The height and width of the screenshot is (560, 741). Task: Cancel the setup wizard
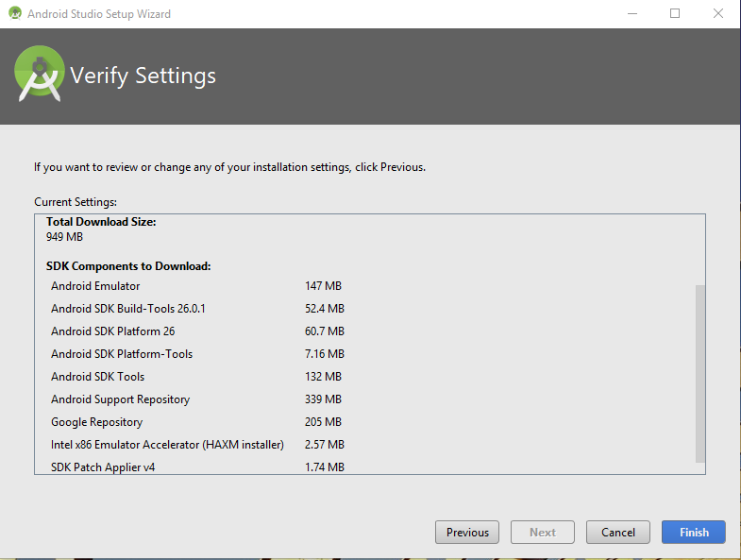click(618, 533)
